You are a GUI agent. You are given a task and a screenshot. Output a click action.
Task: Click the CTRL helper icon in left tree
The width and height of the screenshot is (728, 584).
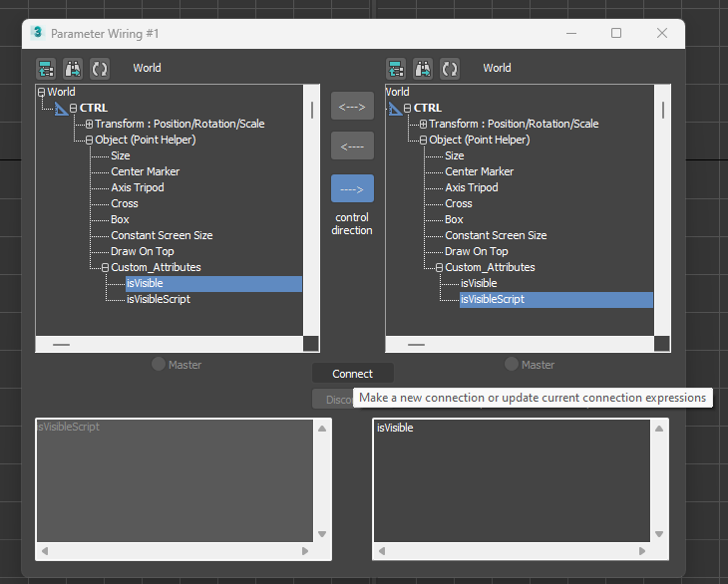(x=60, y=108)
